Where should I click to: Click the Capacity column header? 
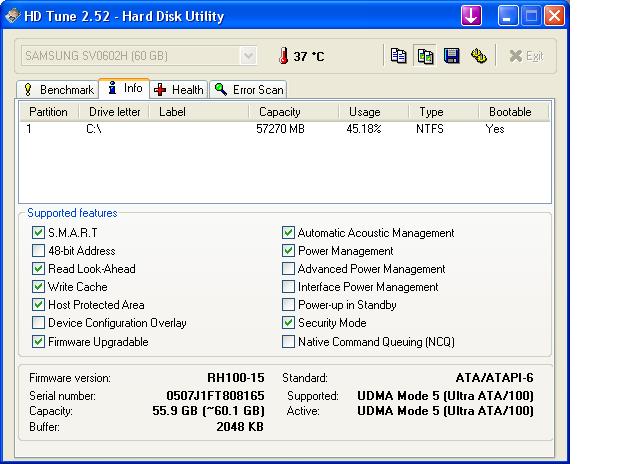click(x=294, y=112)
